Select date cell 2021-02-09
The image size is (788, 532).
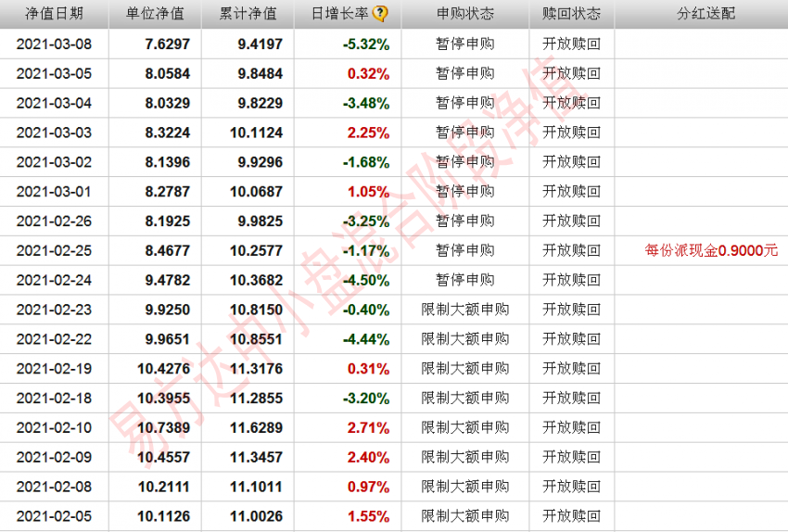(55, 457)
